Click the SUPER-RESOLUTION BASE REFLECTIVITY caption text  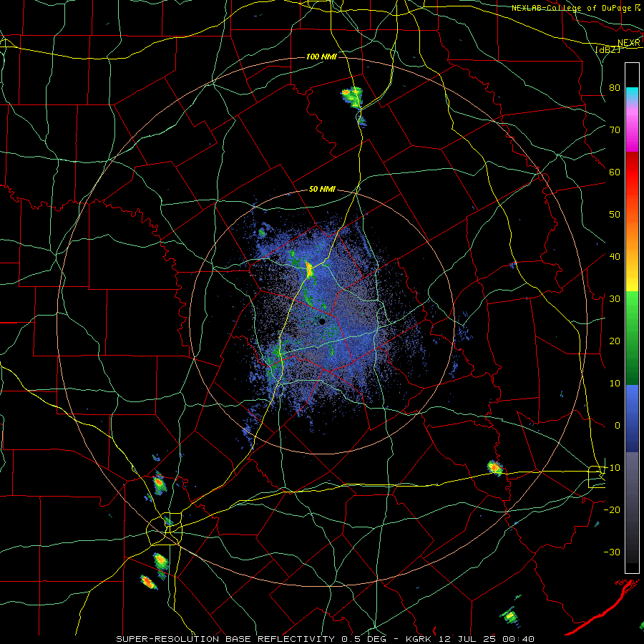pos(225,639)
